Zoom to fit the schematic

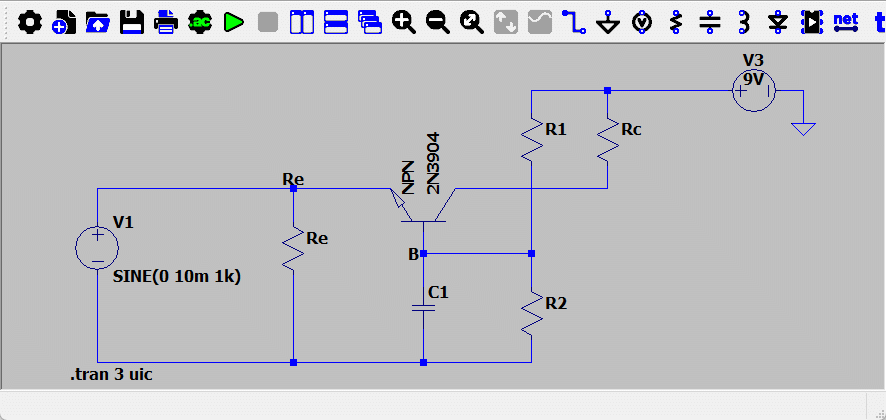click(472, 22)
